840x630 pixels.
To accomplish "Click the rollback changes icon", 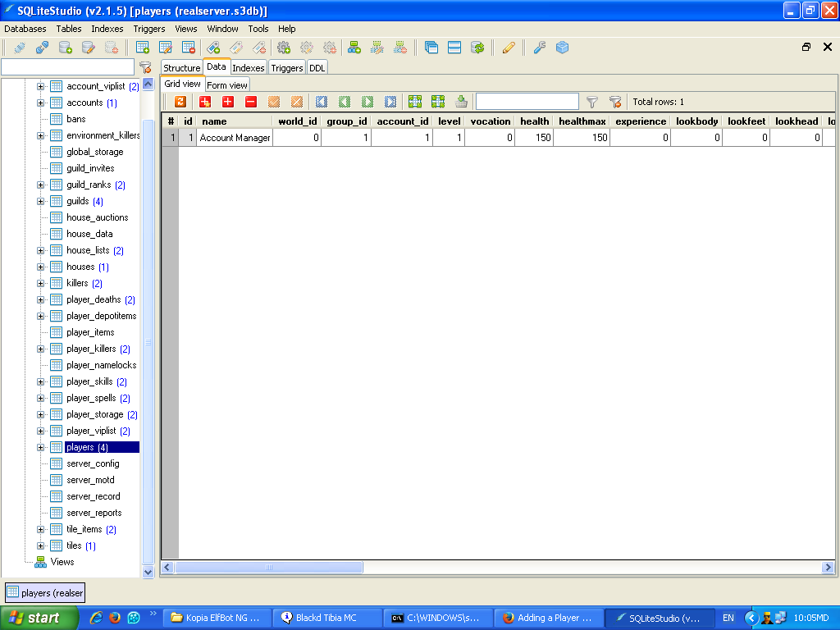I will [x=297, y=102].
